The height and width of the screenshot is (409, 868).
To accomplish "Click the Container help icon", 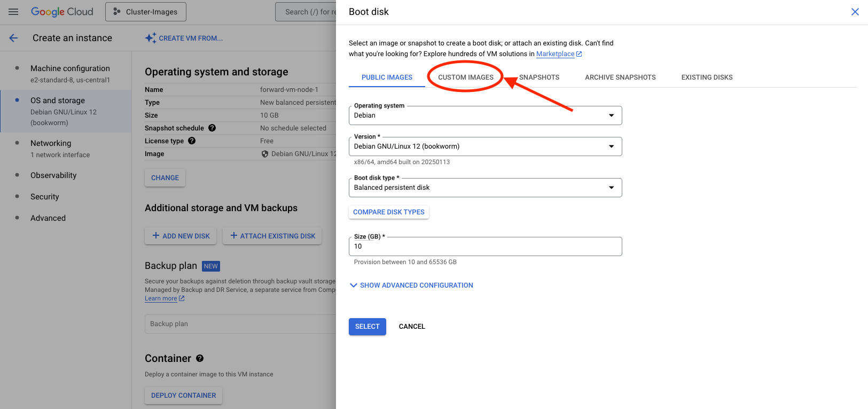I will pyautogui.click(x=200, y=358).
